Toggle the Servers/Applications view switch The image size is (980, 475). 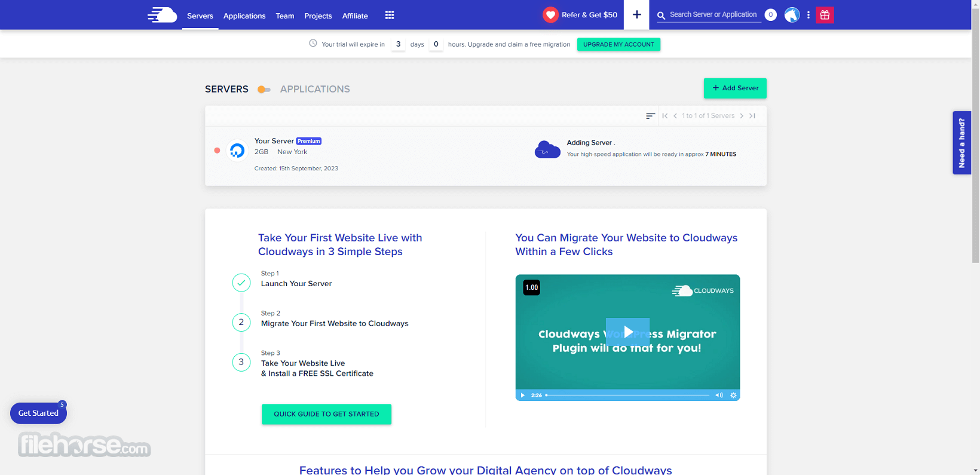(264, 90)
